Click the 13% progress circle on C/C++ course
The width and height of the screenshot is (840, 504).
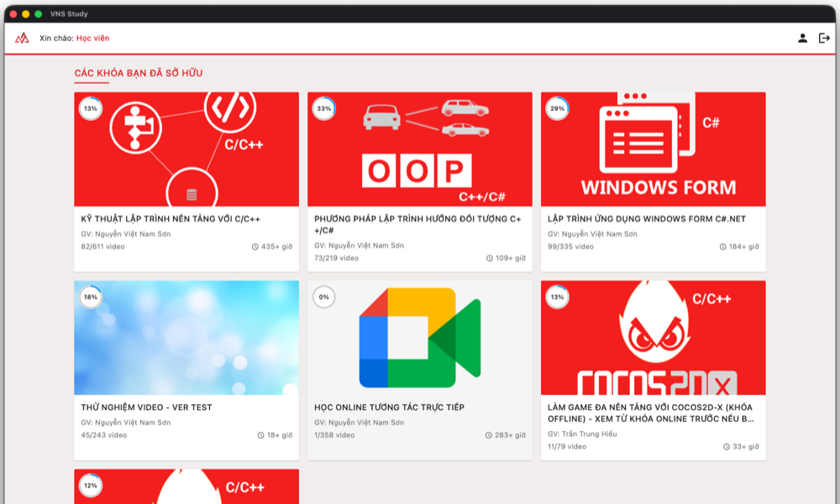[91, 108]
